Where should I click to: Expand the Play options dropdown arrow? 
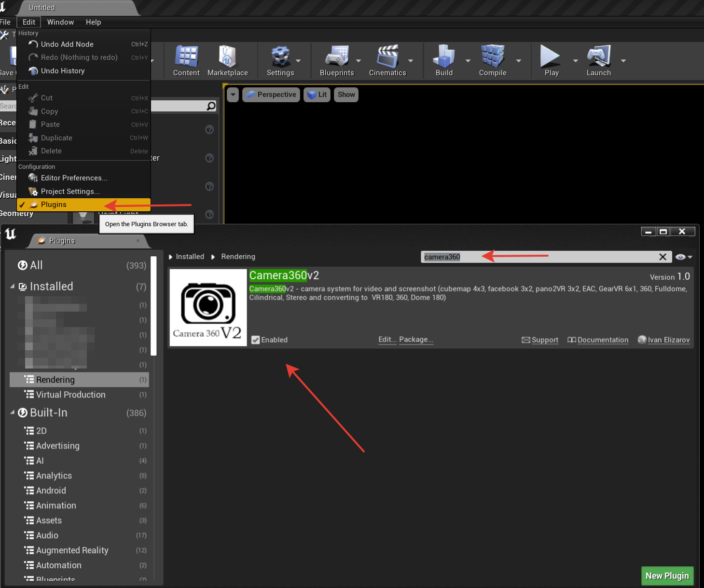575,61
